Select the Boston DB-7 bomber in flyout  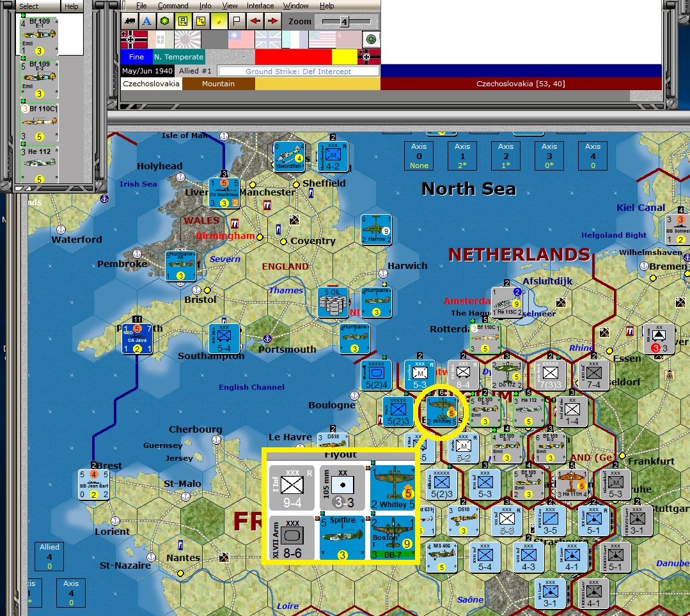(x=393, y=538)
